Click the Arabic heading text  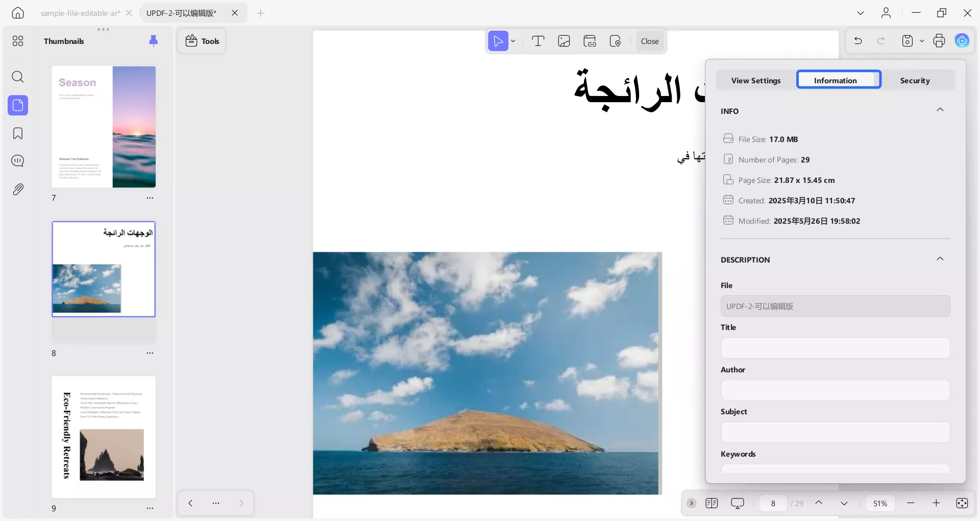[x=640, y=90]
